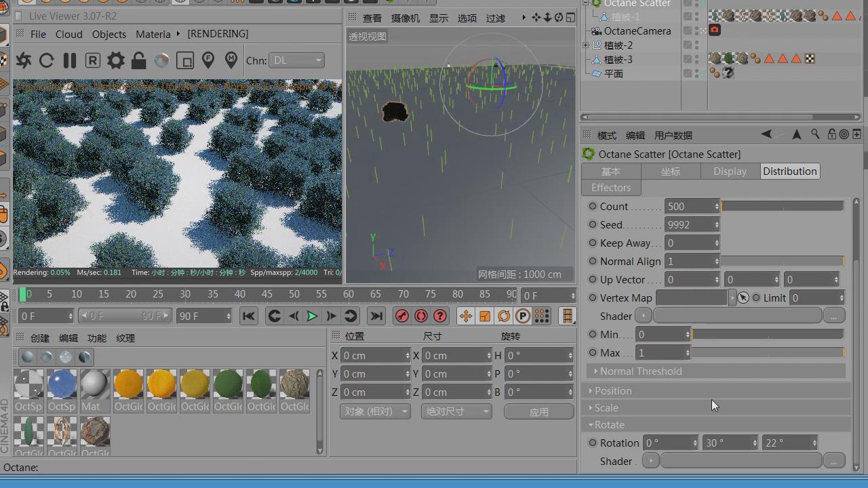Switch to the Effectors tab

click(x=611, y=188)
